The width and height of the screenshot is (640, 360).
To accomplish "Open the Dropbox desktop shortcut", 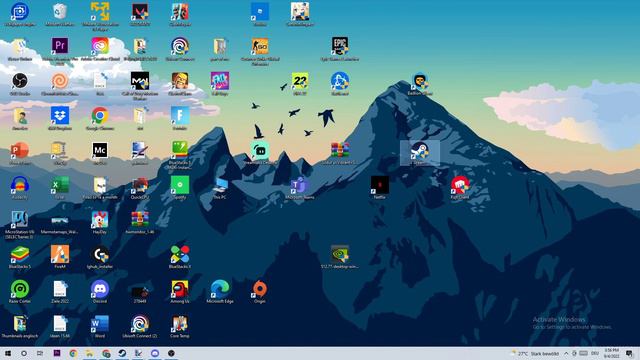I will (60, 116).
